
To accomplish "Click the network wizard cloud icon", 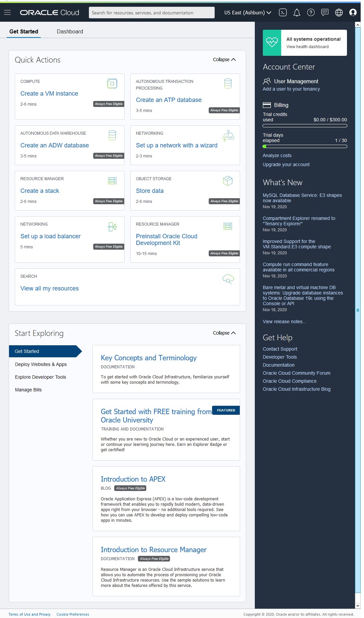I will point(228,136).
